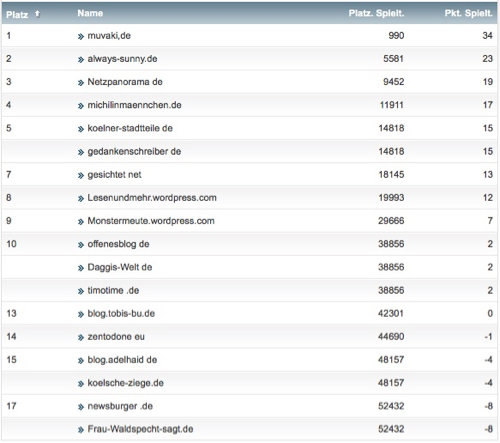Click the arrow icon before offenesblog de

[x=81, y=245]
